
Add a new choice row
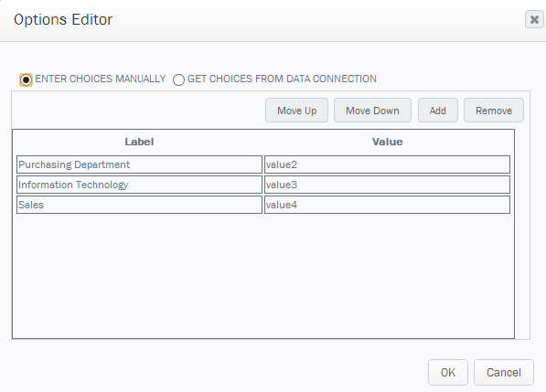pyautogui.click(x=438, y=111)
